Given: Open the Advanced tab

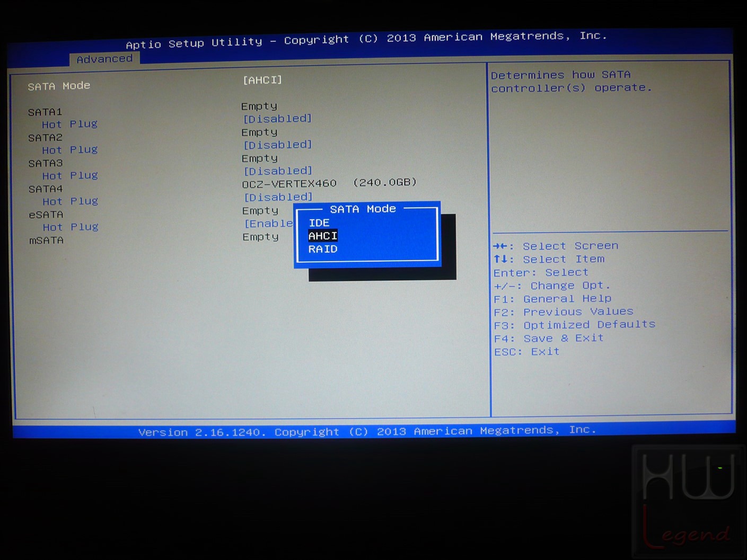Looking at the screenshot, I should pos(104,59).
